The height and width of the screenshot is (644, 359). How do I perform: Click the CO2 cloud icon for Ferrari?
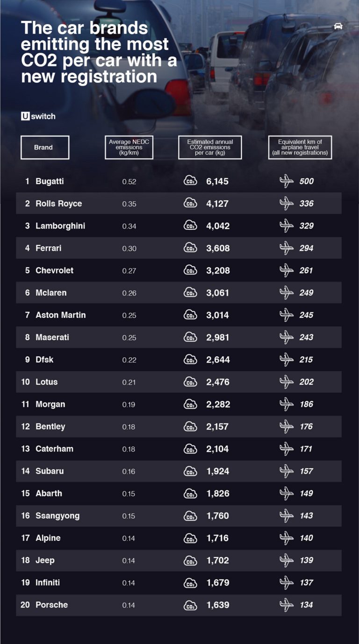[x=190, y=248]
